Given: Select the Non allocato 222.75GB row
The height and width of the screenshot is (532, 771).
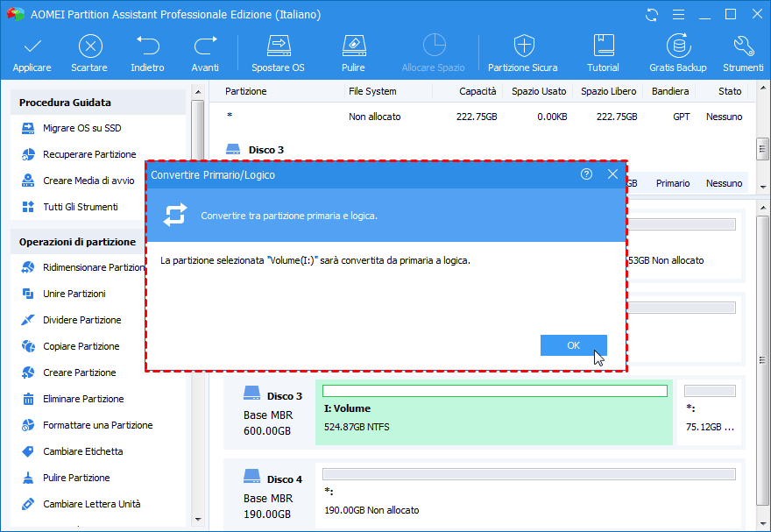Looking at the screenshot, I should 484,117.
